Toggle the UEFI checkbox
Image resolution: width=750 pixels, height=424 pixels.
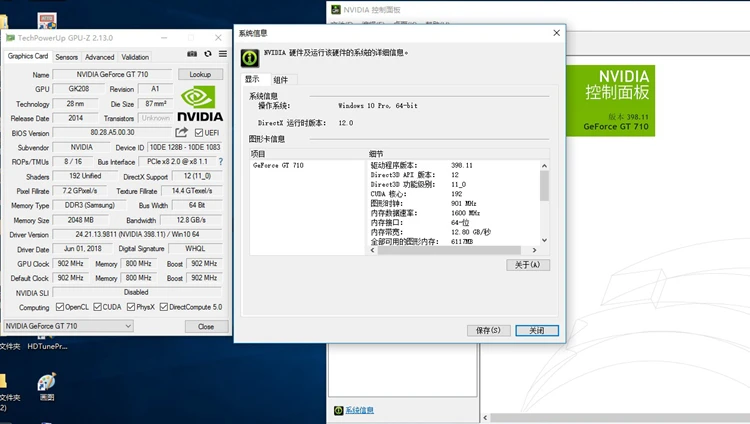click(199, 133)
